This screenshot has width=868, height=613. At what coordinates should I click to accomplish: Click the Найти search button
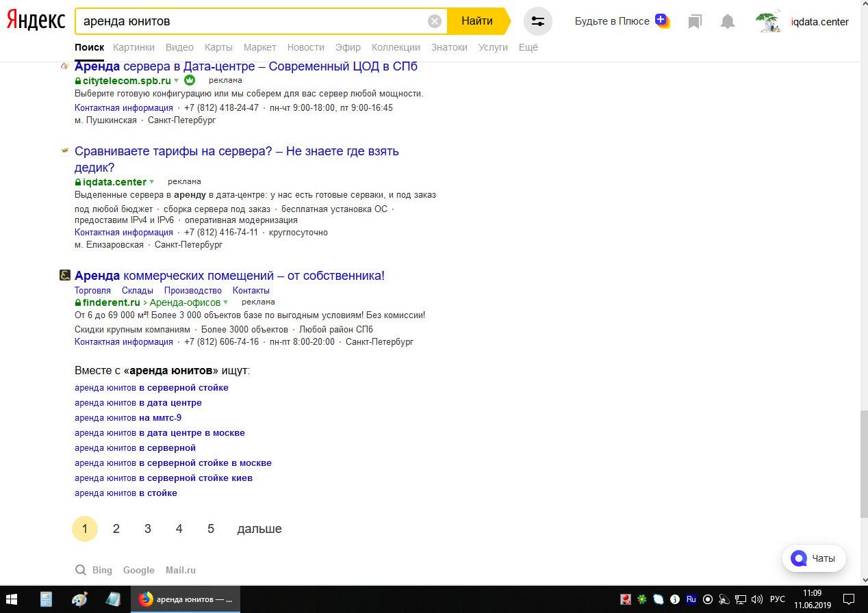click(x=477, y=21)
